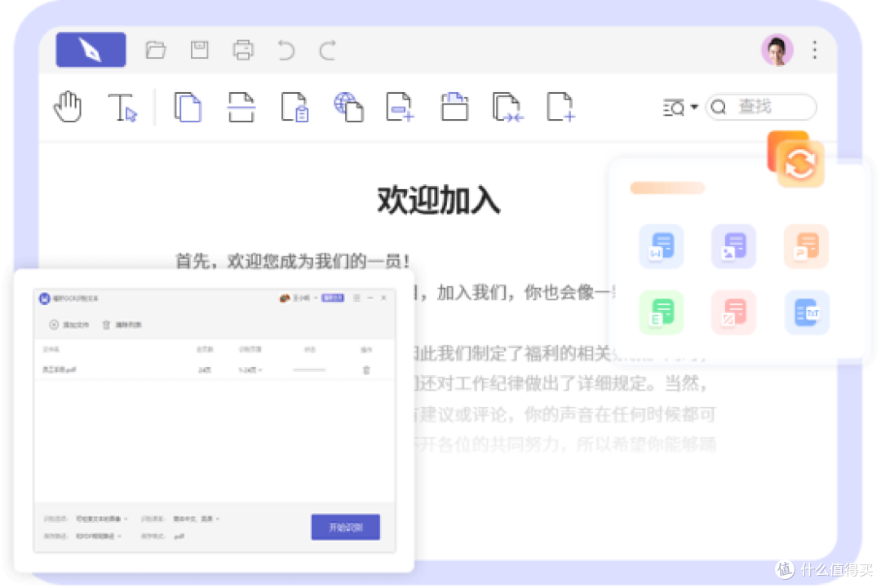Save the document with the floppy icon
This screenshot has width=881, height=588.
click(200, 50)
